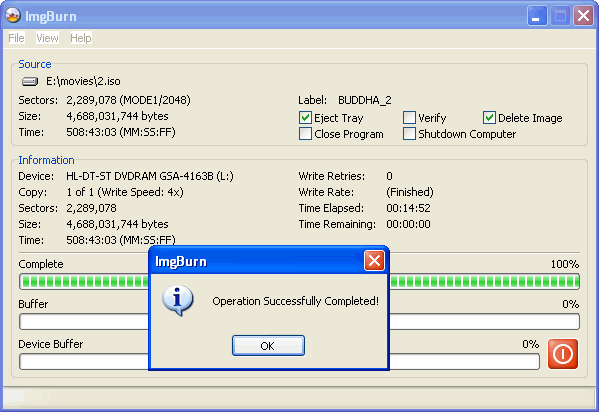Open the View menu
This screenshot has height=412, width=599.
coord(47,38)
